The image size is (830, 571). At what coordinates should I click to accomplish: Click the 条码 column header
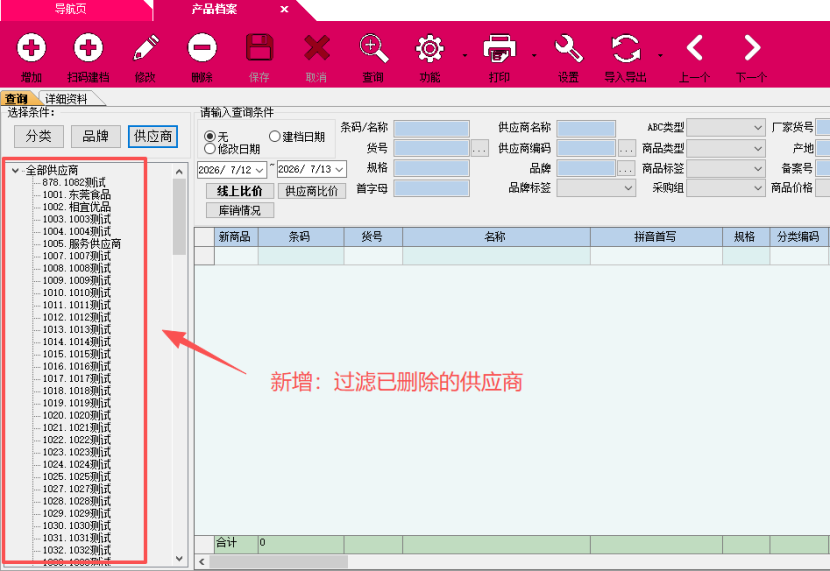pos(301,237)
